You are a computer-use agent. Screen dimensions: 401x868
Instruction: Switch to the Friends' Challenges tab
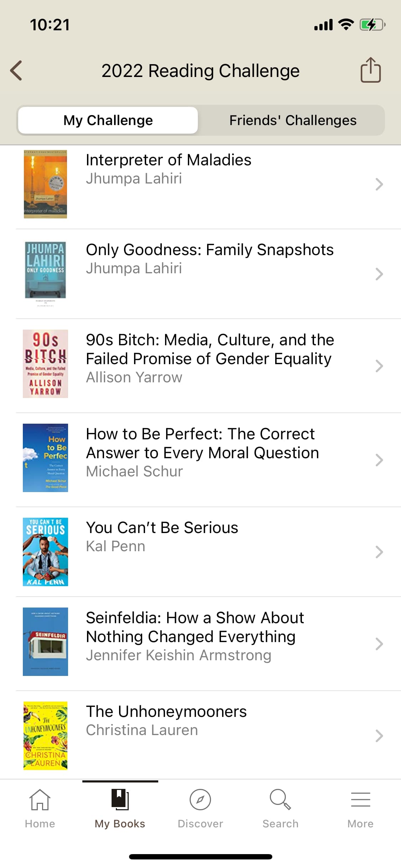tap(293, 120)
